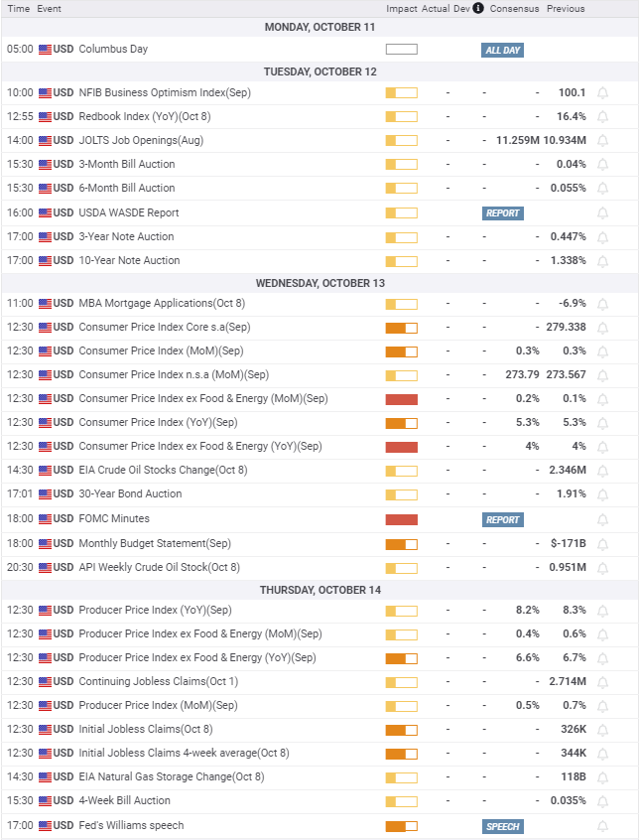
Task: Toggle alert bell for JOLTS Job Openings
Action: (x=602, y=141)
